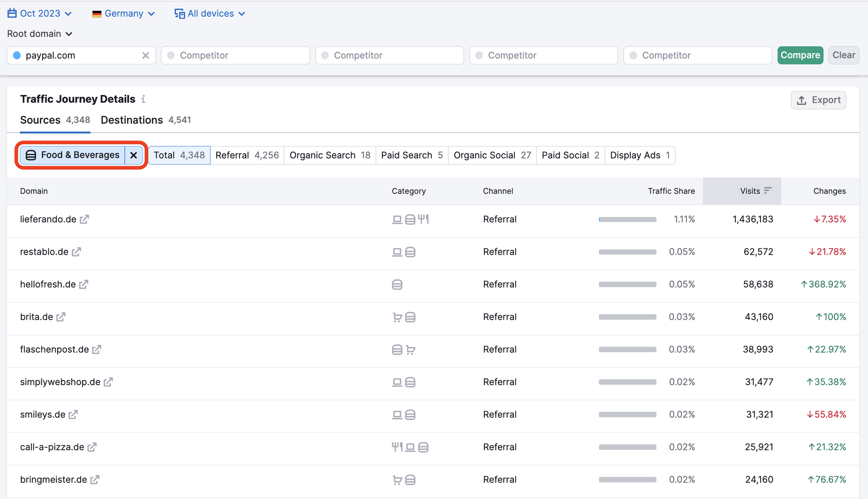The image size is (868, 499).
Task: Remove paypal.com with the X icon
Action: [x=146, y=55]
